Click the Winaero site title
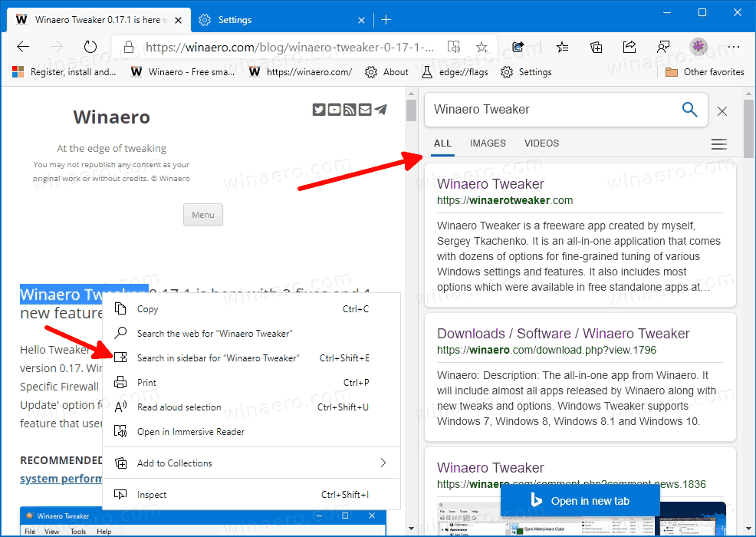This screenshot has width=756, height=537. tap(111, 117)
